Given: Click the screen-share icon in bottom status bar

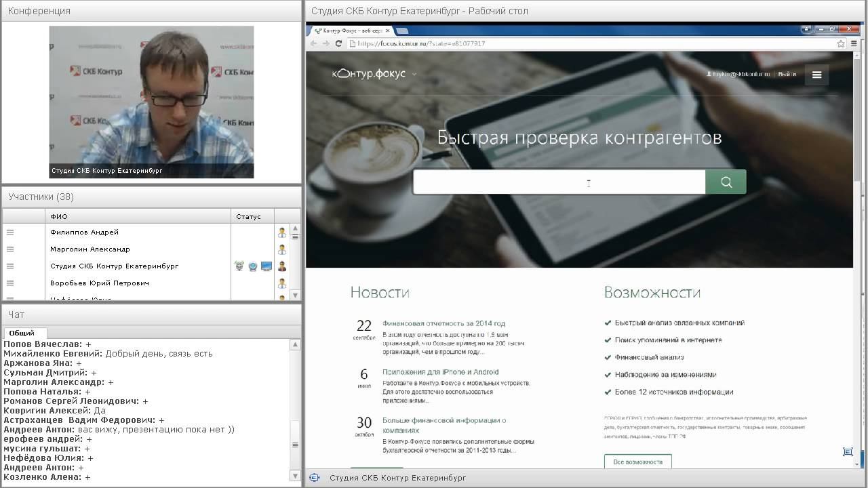Looking at the screenshot, I should pos(315,478).
